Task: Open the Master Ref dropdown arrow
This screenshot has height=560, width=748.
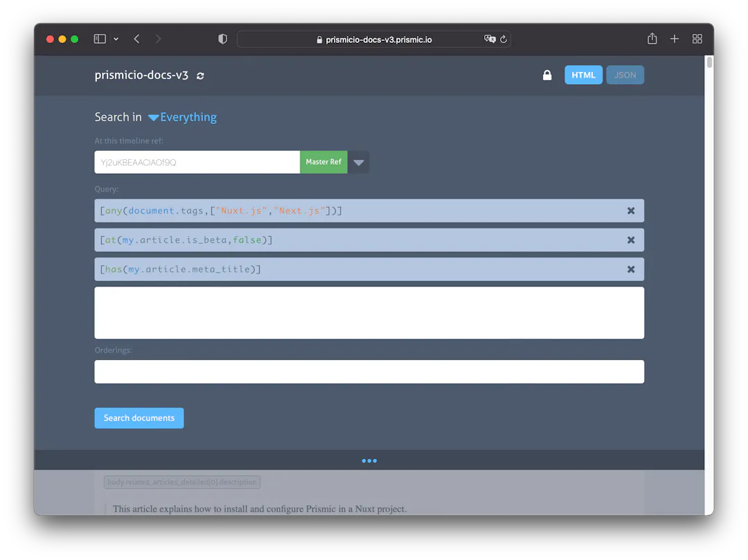Action: point(358,161)
